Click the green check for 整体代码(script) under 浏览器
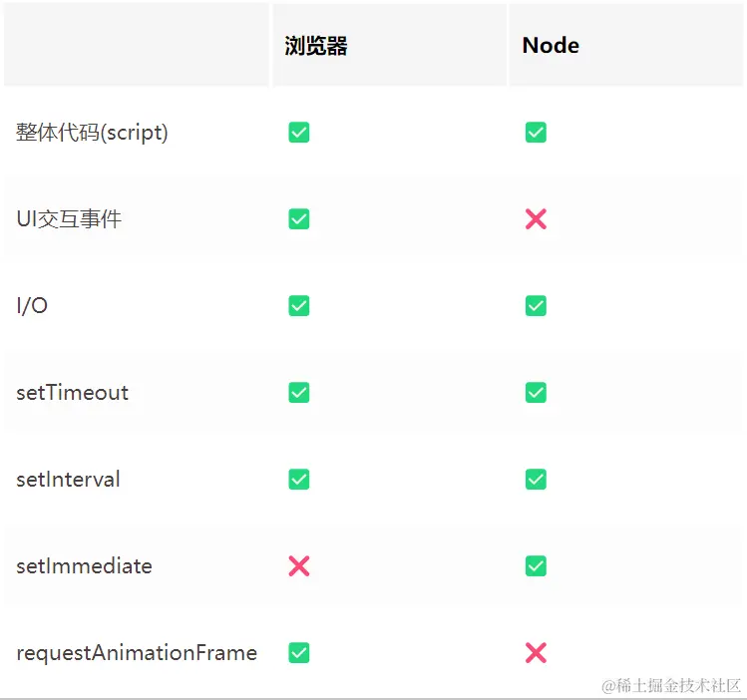Viewport: 747px width, 700px height. 299,133
